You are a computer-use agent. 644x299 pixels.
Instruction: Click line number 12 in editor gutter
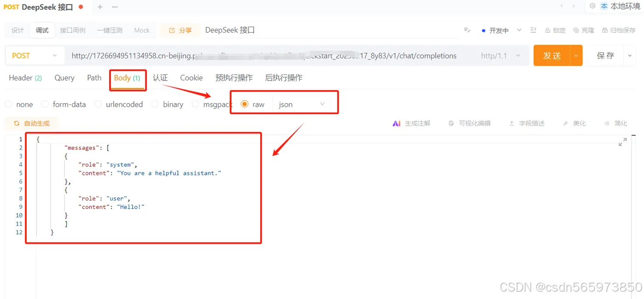pyautogui.click(x=19, y=232)
